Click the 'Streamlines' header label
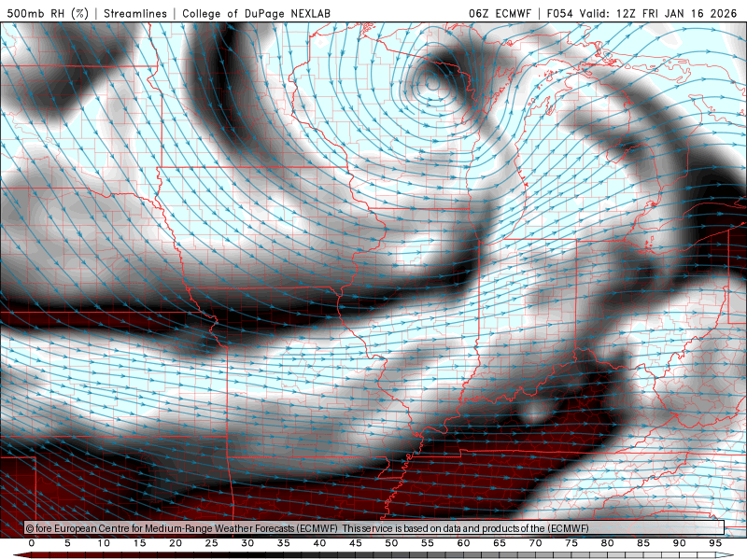This screenshot has width=747, height=560. click(x=135, y=13)
